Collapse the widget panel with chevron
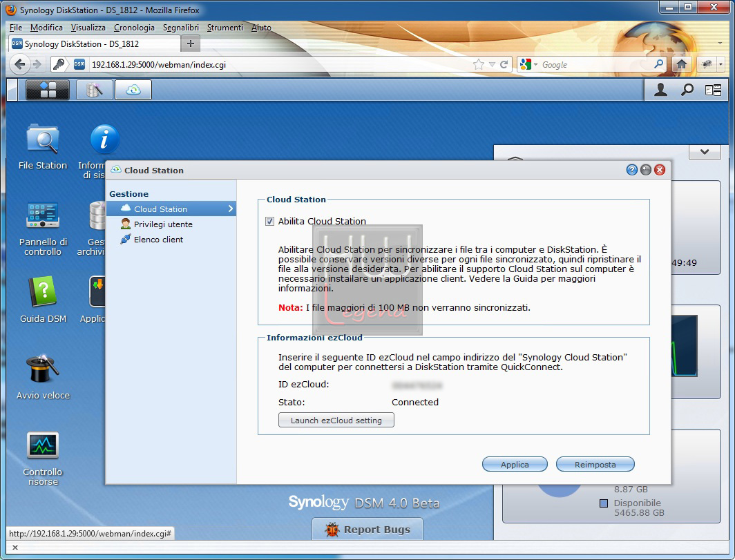The height and width of the screenshot is (560, 735). (x=705, y=152)
